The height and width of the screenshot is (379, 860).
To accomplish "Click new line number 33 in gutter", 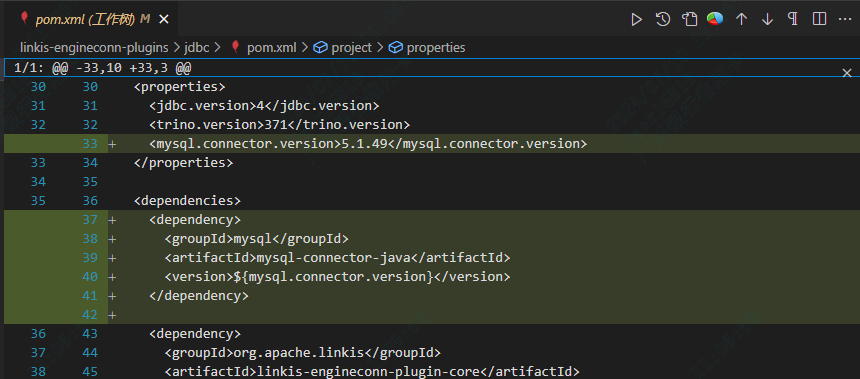I will pos(90,144).
